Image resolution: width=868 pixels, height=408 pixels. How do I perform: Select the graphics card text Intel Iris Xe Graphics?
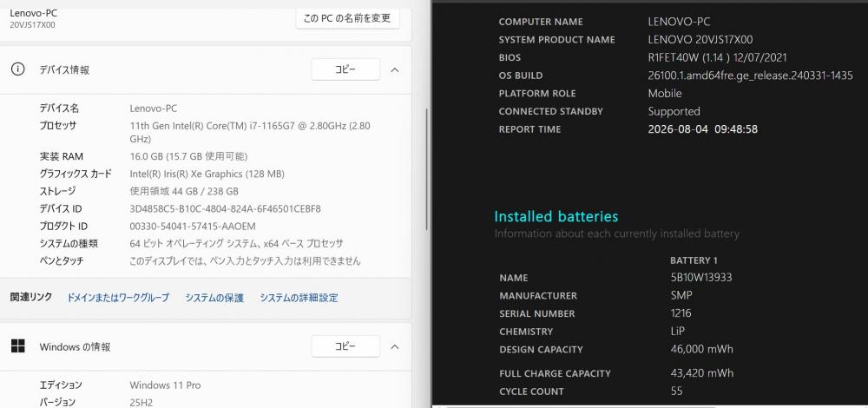point(207,174)
